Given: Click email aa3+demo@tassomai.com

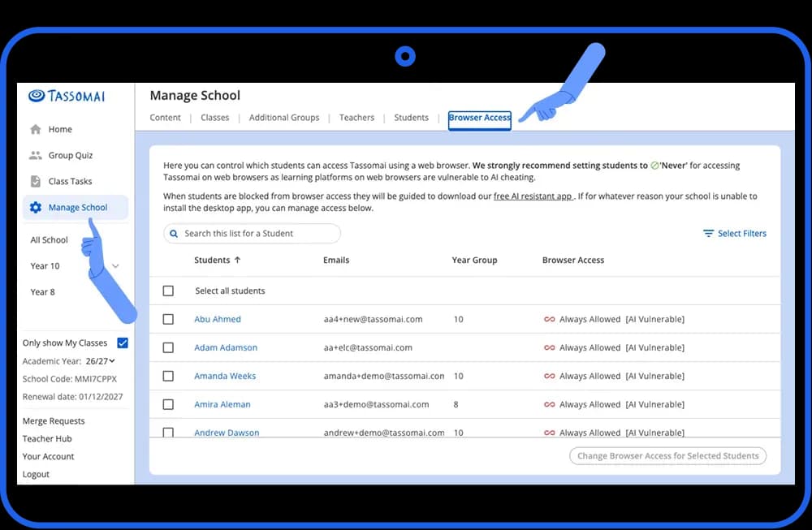Looking at the screenshot, I should pyautogui.click(x=376, y=405).
